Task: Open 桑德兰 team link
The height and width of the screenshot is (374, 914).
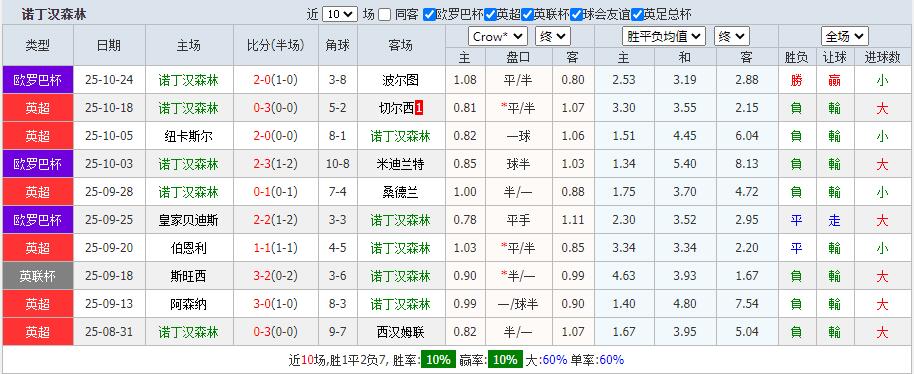Action: tap(400, 192)
